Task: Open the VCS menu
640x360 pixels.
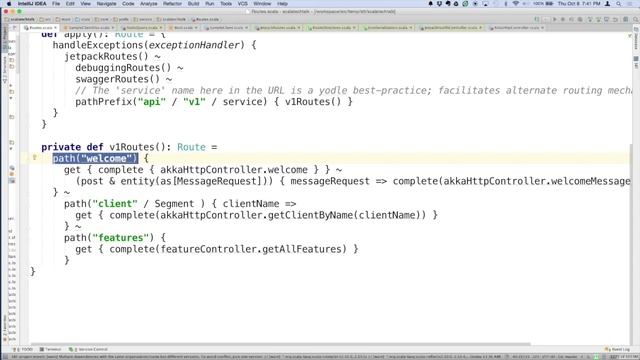Action: click(x=242, y=4)
